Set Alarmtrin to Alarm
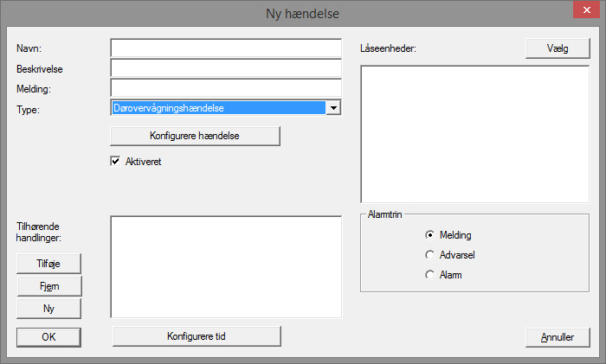 [x=429, y=275]
